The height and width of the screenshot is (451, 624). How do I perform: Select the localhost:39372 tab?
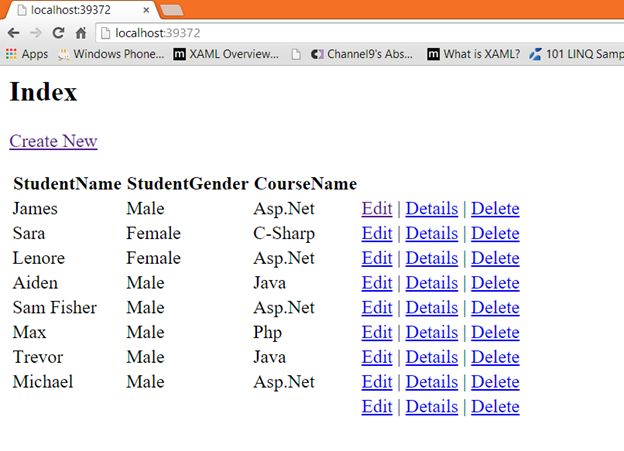80,10
